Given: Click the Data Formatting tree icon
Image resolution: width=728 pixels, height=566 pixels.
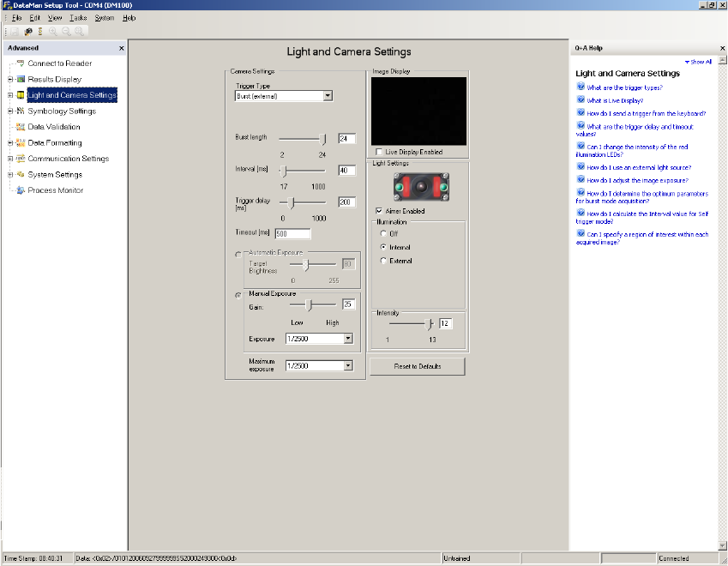Looking at the screenshot, I should tap(21, 142).
